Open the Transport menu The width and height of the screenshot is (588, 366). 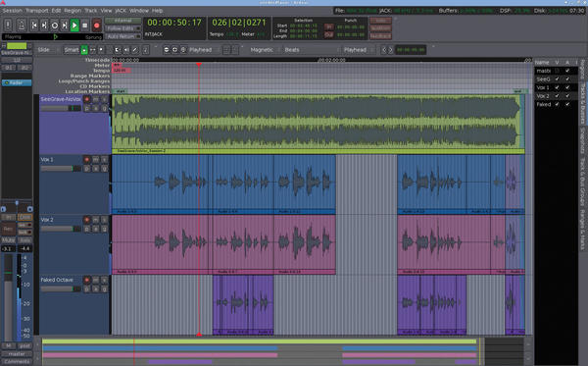[x=37, y=11]
